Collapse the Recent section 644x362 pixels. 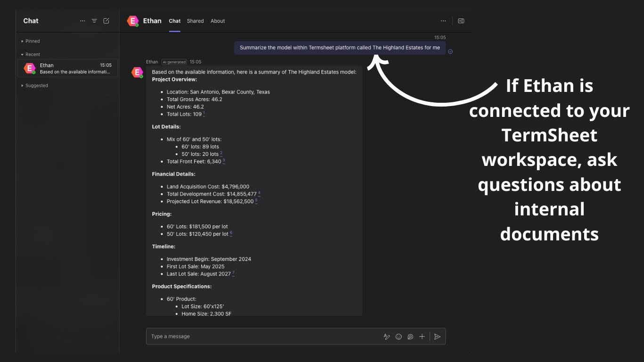[x=31, y=54]
